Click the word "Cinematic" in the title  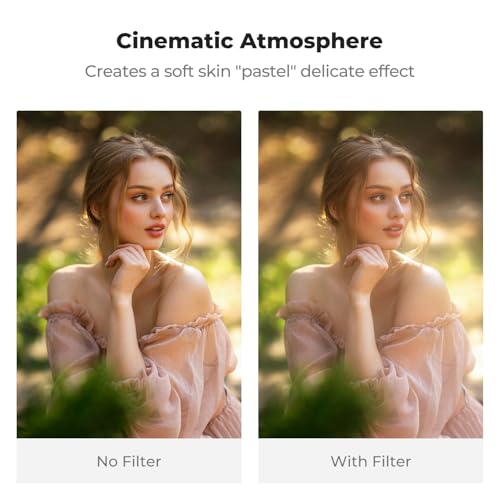(175, 41)
